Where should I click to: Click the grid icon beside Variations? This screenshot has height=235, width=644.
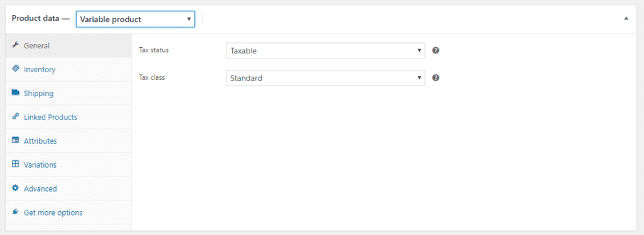15,165
